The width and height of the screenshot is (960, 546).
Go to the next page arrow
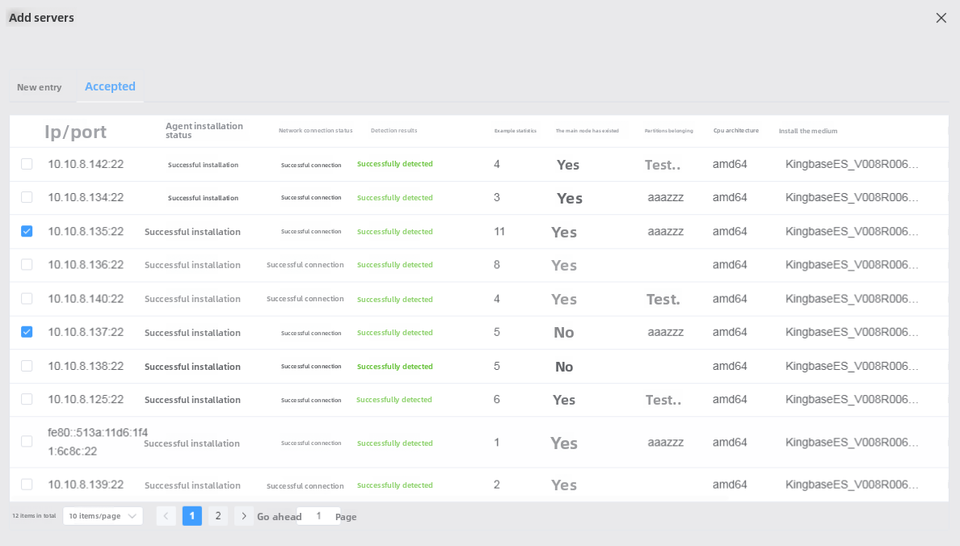(243, 516)
